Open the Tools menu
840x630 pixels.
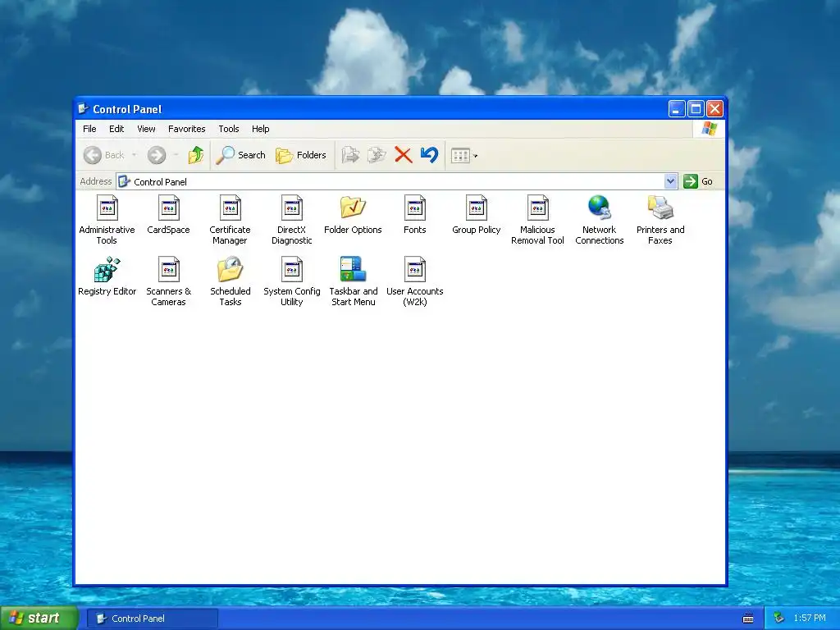[229, 129]
